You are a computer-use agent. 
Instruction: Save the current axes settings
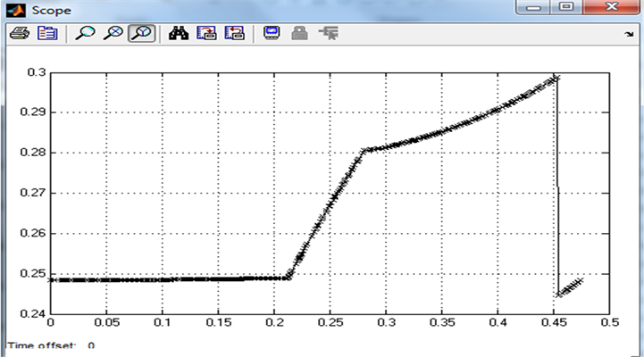207,34
